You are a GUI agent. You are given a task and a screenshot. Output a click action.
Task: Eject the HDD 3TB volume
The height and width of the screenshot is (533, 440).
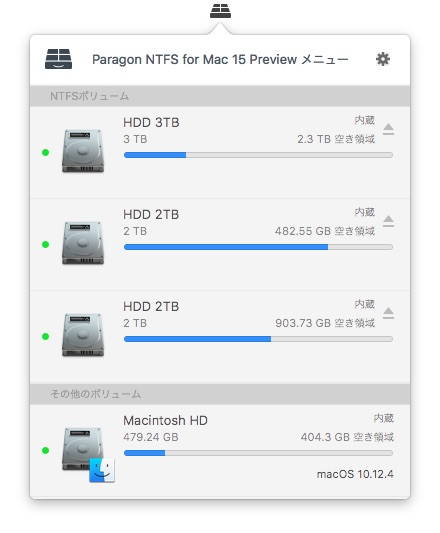388,129
